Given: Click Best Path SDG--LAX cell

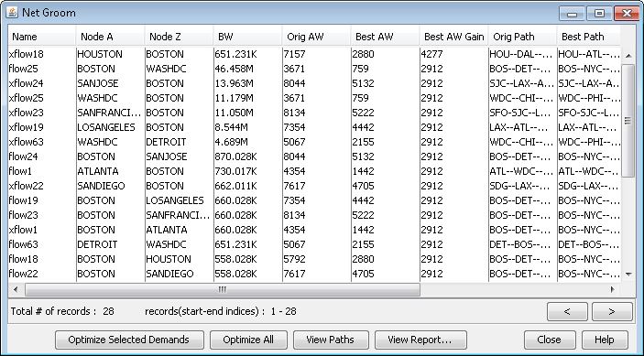Looking at the screenshot, I should tap(589, 186).
